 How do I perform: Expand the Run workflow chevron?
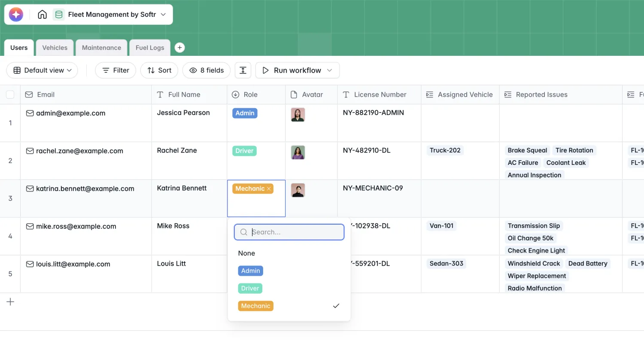(x=330, y=70)
